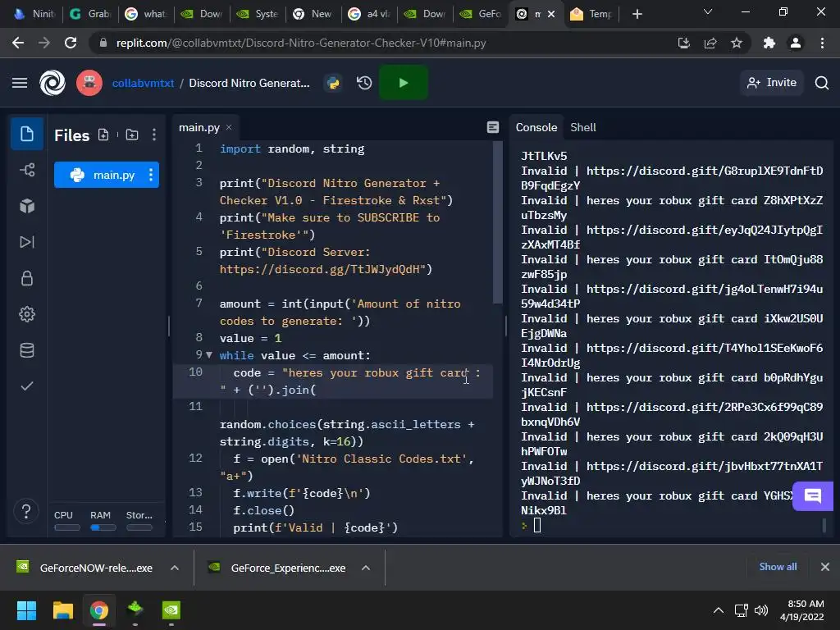Screen dimensions: 840x630
Task: Open the Database sidebar icon
Action: [27, 349]
